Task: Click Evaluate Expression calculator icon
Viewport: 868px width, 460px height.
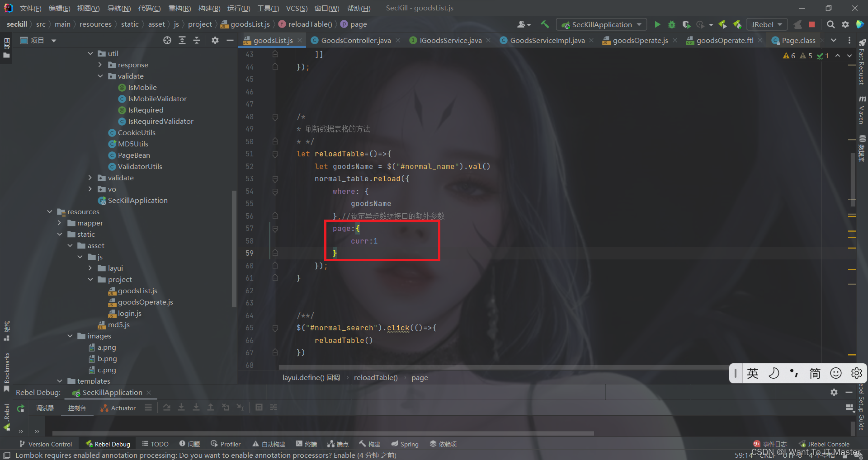Action: point(259,408)
